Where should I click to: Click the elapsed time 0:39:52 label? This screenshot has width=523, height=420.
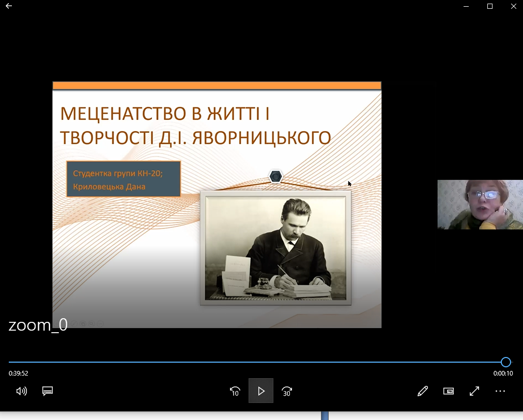coord(18,374)
